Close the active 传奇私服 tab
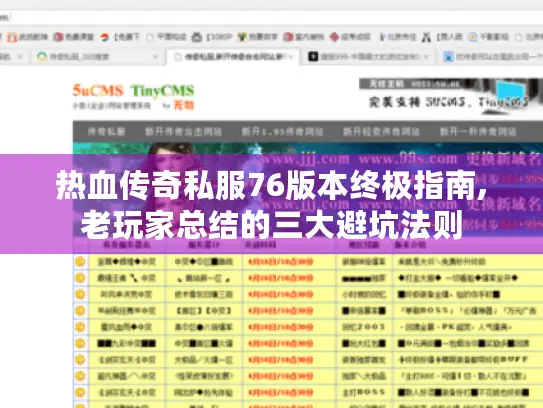 [291, 56]
